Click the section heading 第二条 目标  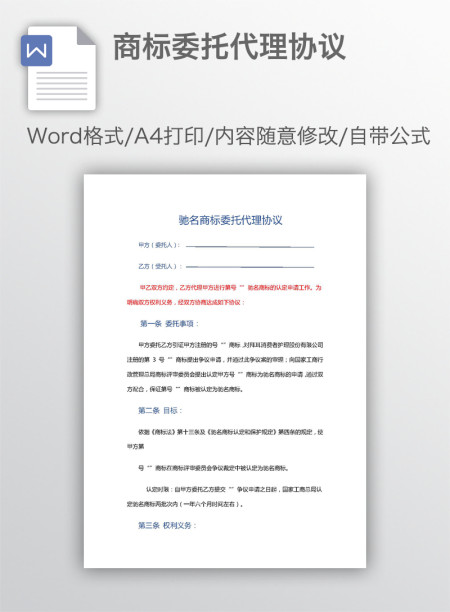(x=160, y=410)
